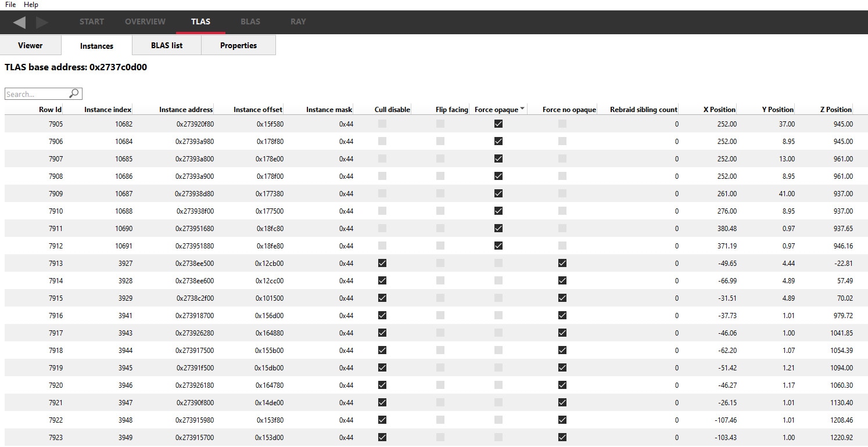Screen dimensions: 868x447
Task: Open the Properties tab
Action: tap(238, 45)
